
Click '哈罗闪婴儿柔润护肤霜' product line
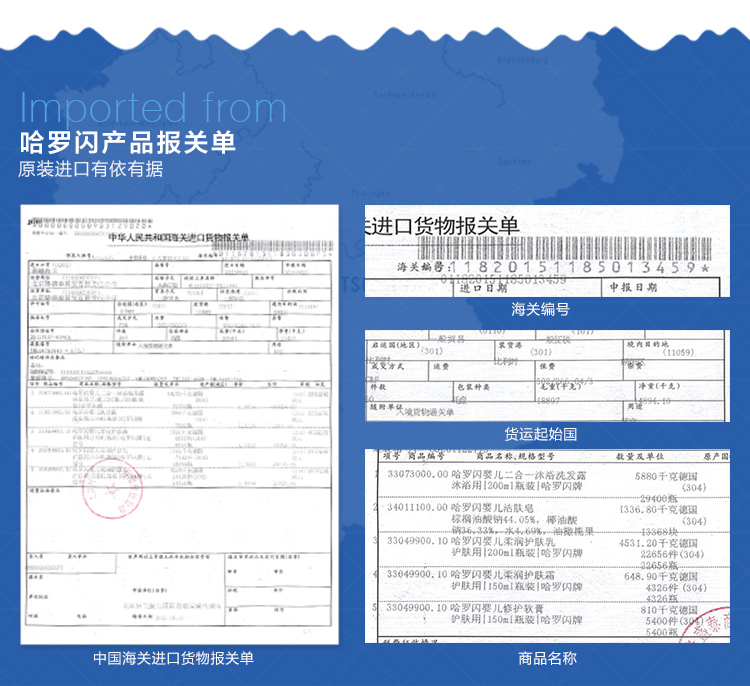click(x=503, y=575)
